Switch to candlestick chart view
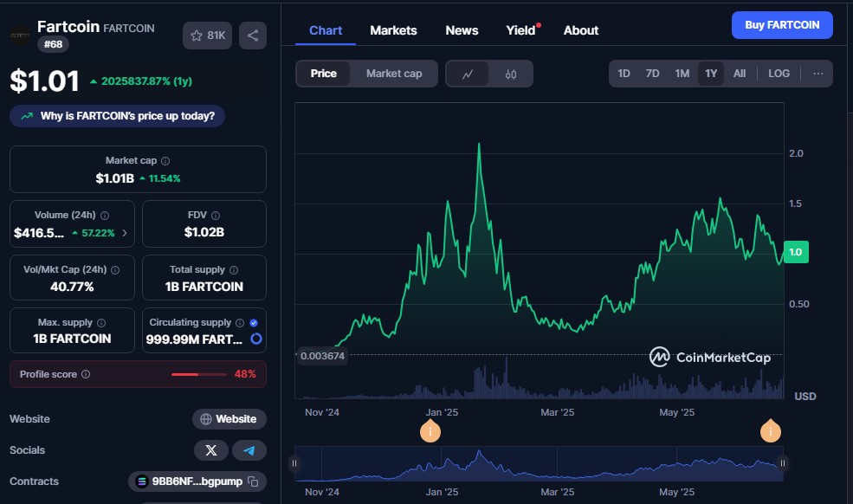The image size is (853, 504). tap(510, 74)
